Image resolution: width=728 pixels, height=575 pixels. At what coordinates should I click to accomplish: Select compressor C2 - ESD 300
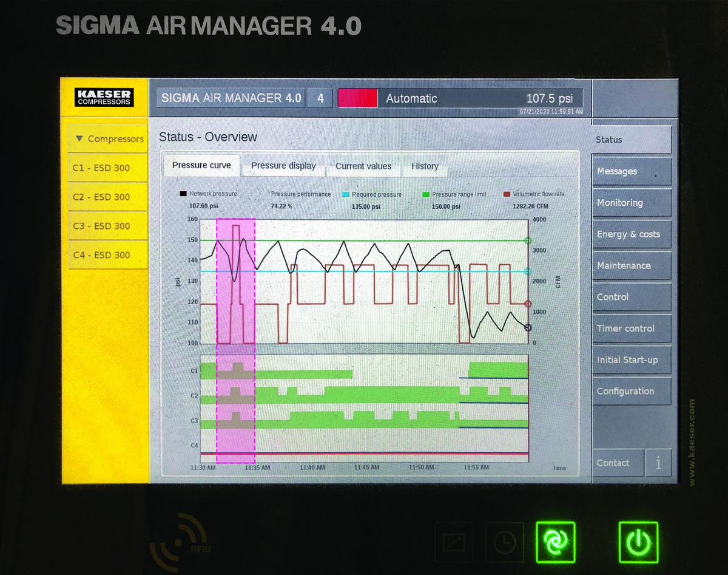(109, 197)
